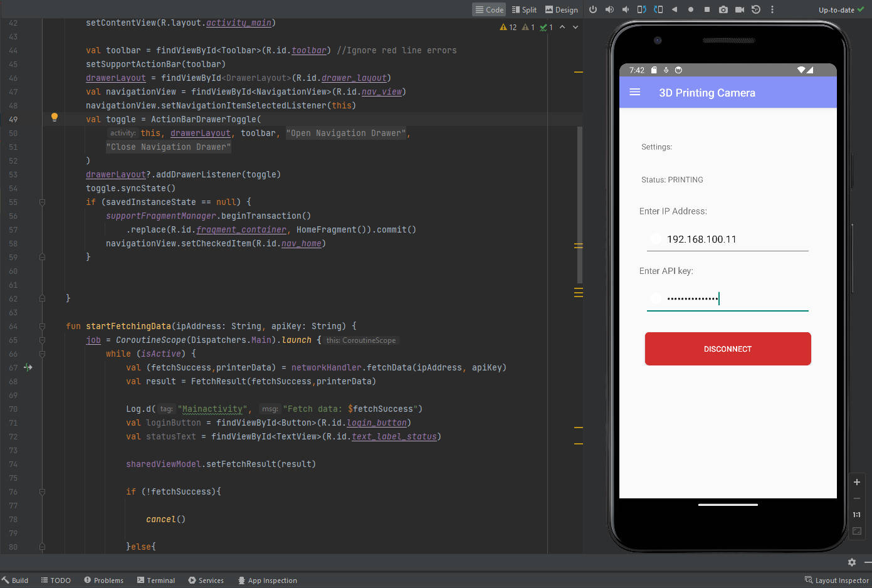
Task: Zoom in emulator with plus button
Action: (x=857, y=482)
